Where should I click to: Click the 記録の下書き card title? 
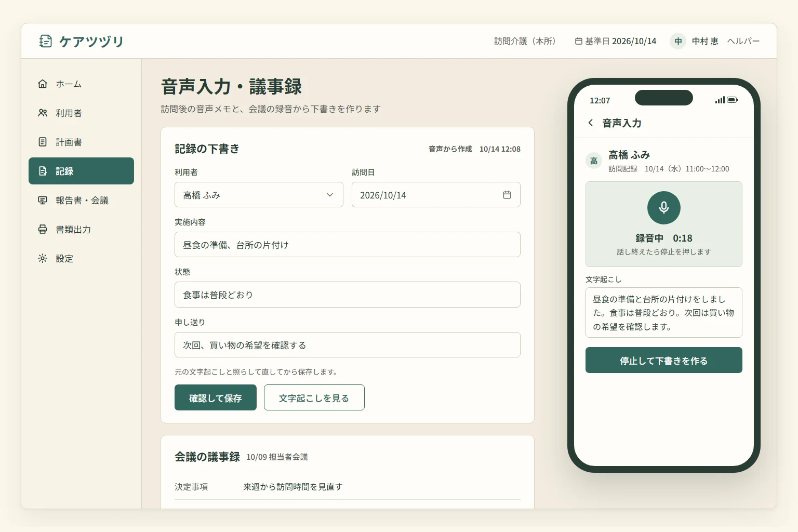coord(207,149)
